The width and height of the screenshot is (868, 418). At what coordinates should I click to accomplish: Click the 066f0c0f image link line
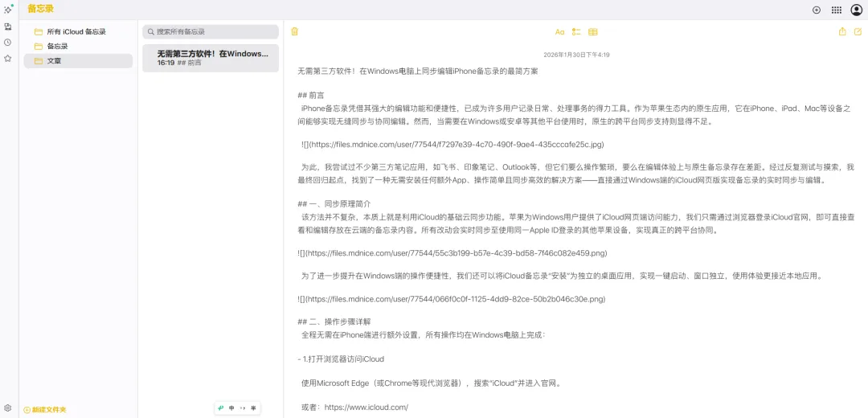[451, 299]
